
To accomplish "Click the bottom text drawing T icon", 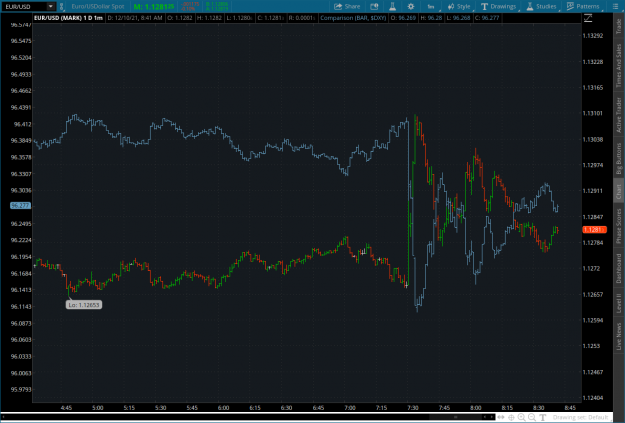I will (542, 417).
